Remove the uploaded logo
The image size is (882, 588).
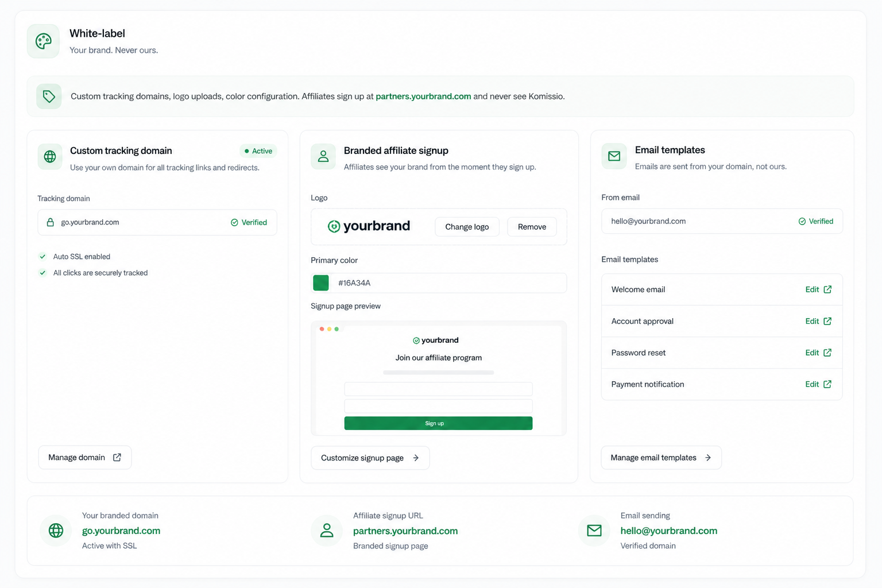click(x=532, y=227)
